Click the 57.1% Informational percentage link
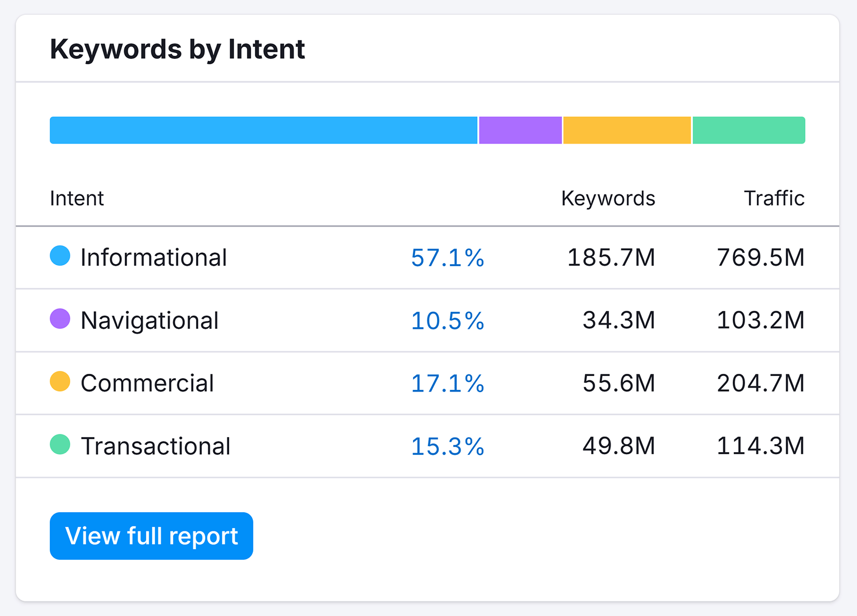Image resolution: width=857 pixels, height=616 pixels. point(447,258)
